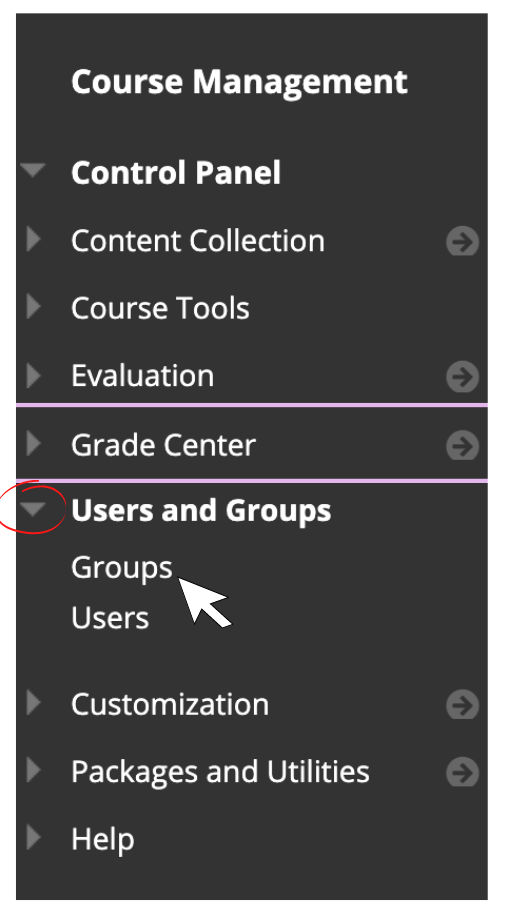
Task: Expand the Course Tools triangle
Action: [34, 307]
